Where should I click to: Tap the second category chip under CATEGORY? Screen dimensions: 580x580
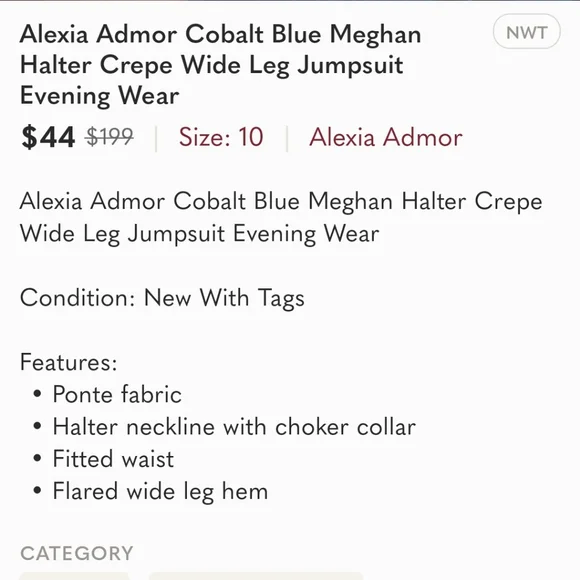(x=256, y=576)
